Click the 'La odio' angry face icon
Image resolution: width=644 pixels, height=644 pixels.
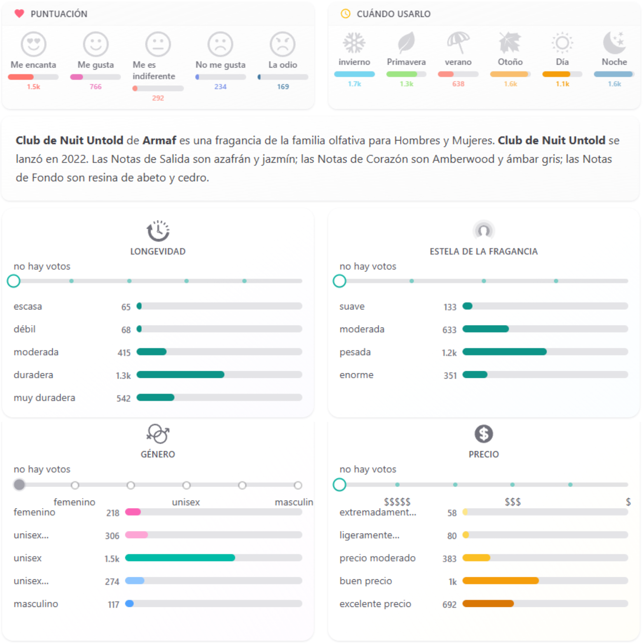tap(282, 44)
